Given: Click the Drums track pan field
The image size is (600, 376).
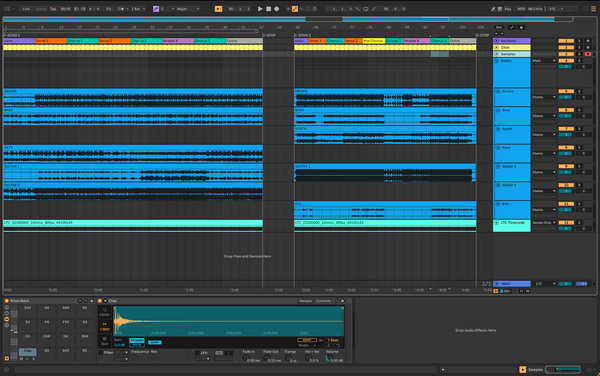Looking at the screenshot, I should point(584,97).
